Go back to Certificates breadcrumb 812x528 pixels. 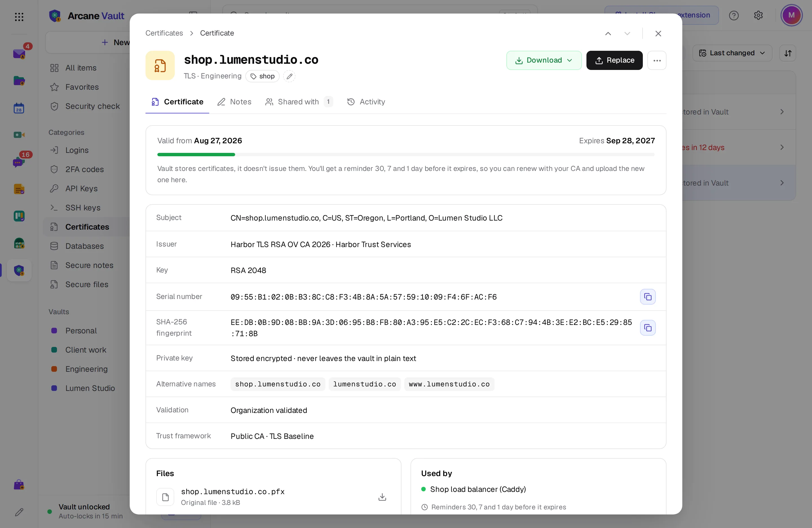coord(164,33)
